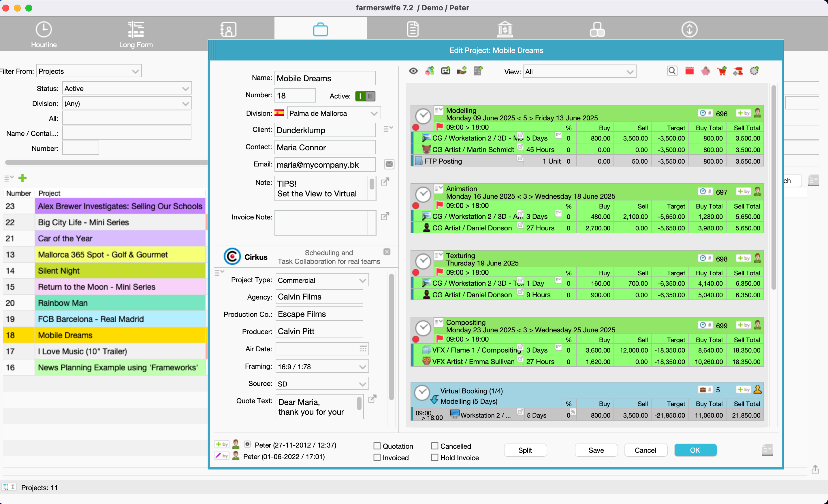Click the piggy bank budget icon

[x=705, y=71]
